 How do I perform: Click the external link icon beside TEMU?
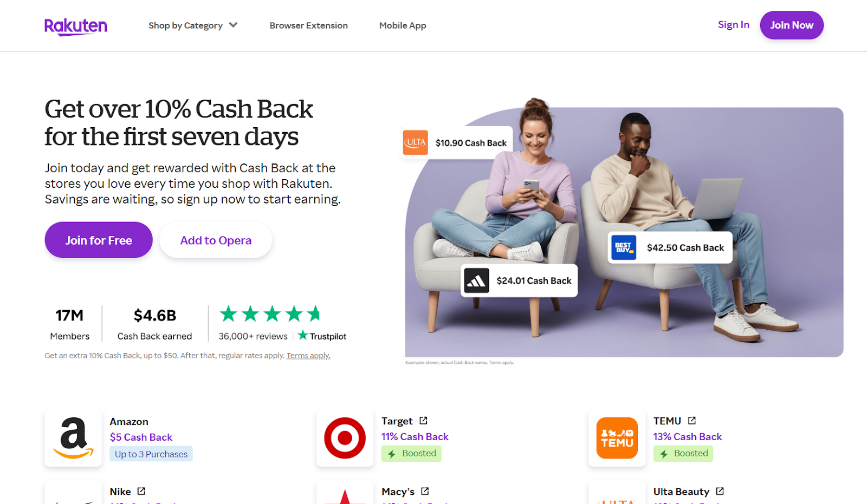[x=692, y=421]
